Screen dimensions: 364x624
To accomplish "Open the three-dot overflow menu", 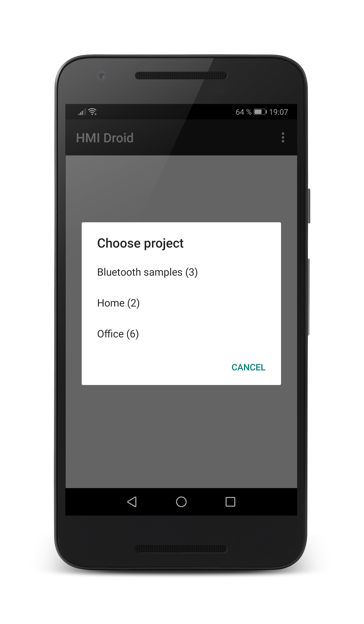I will pos(283,137).
